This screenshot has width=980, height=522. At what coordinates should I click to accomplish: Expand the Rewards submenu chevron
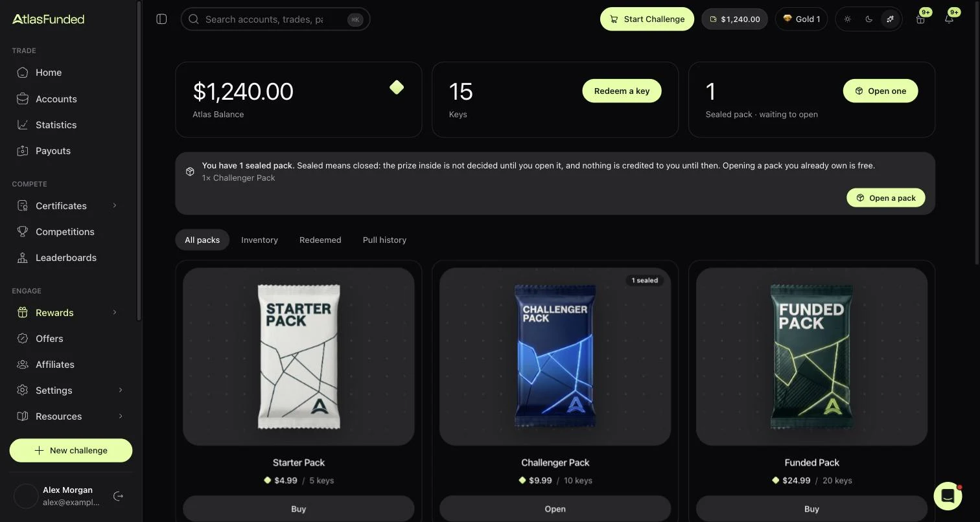coord(115,313)
